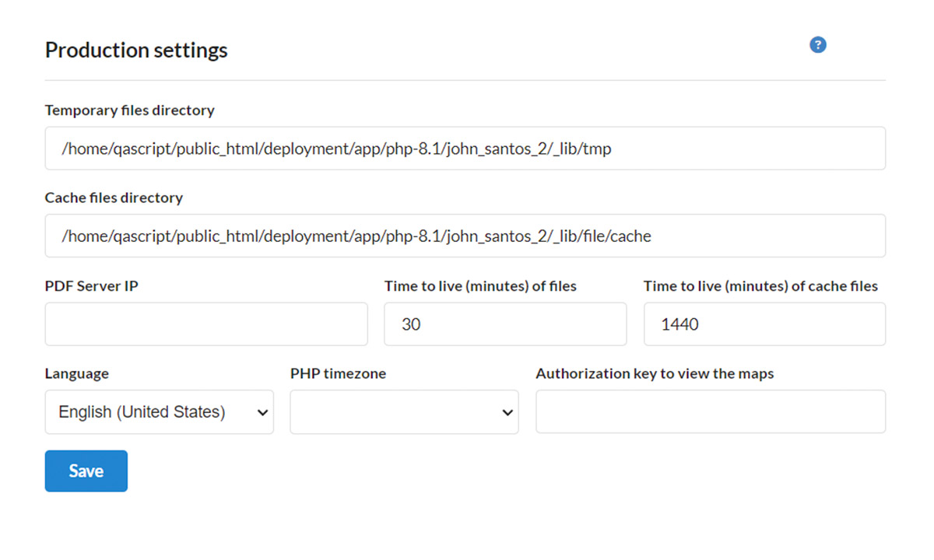Click the "Production settings" heading
This screenshot has height=560, width=934.
coord(136,51)
